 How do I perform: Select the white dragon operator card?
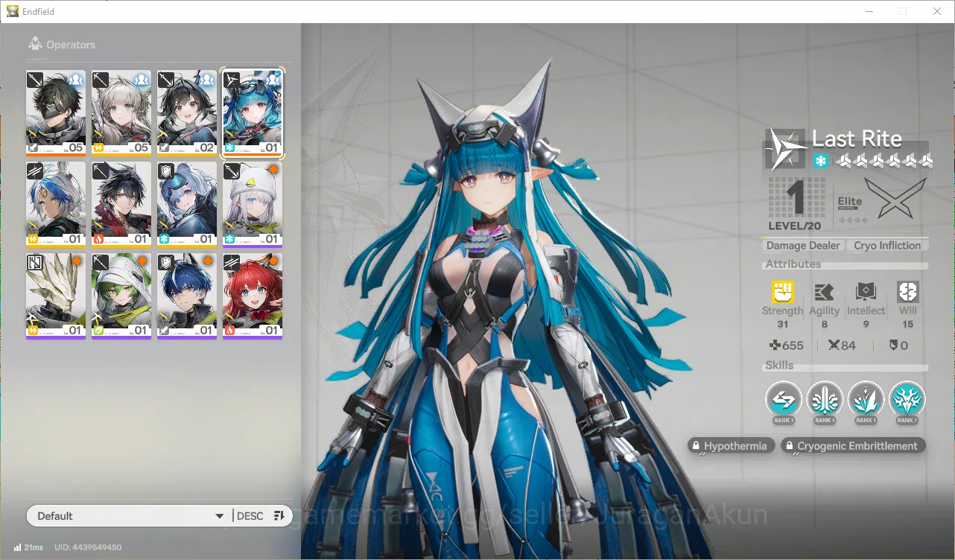tap(56, 296)
